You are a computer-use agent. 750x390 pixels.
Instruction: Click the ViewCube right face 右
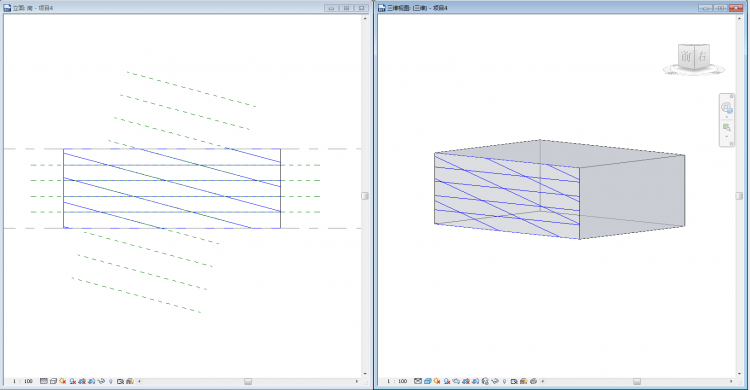pos(702,56)
